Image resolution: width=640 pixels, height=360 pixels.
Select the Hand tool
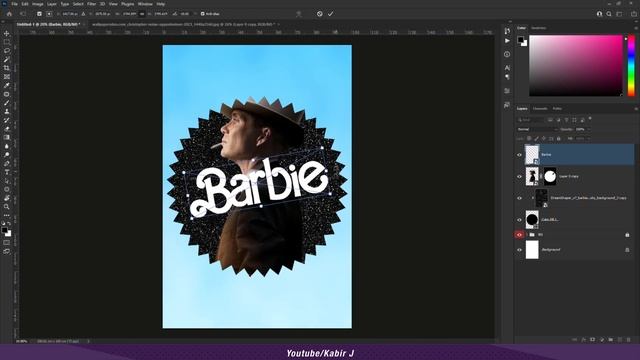[7, 198]
